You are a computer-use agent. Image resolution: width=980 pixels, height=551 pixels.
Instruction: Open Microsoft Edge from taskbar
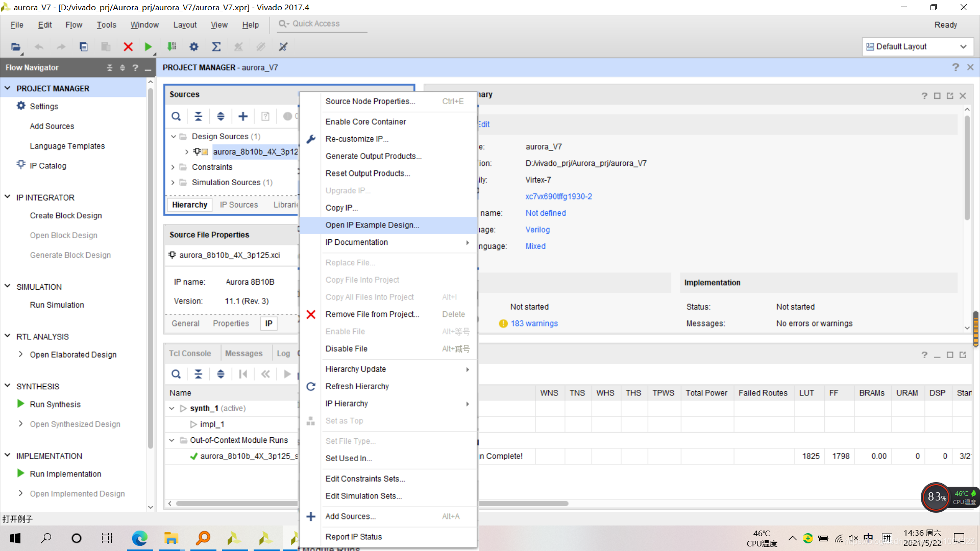pyautogui.click(x=139, y=538)
